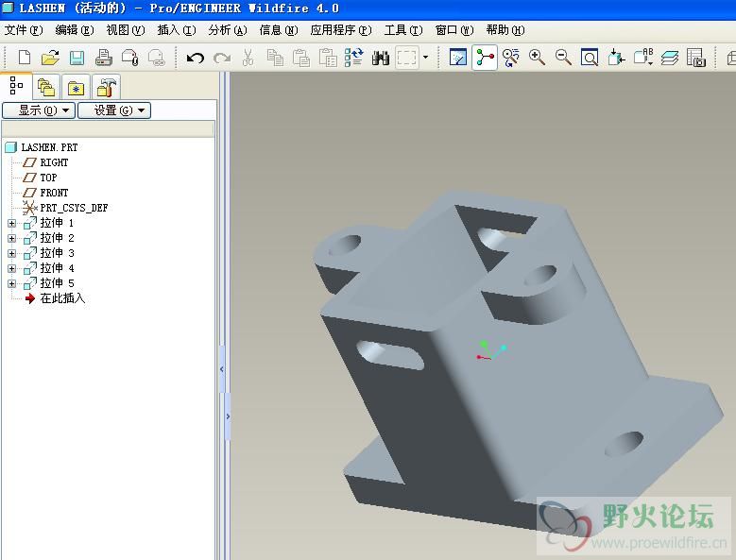Open the 设置(G) dropdown button
The height and width of the screenshot is (560, 736).
pyautogui.click(x=114, y=110)
